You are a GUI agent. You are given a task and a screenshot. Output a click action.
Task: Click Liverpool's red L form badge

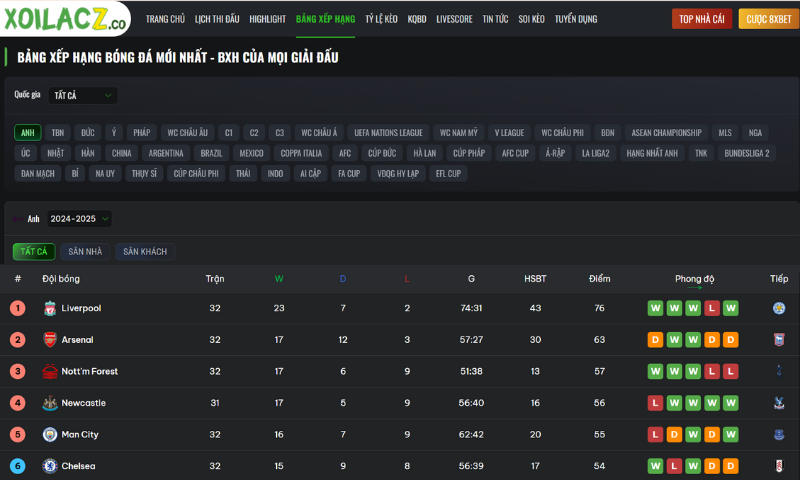coord(712,308)
